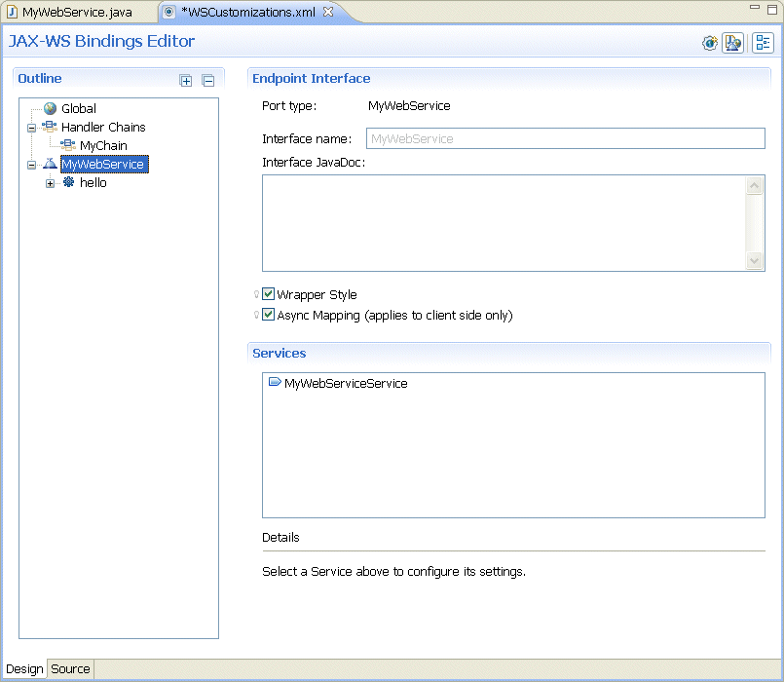Image resolution: width=784 pixels, height=682 pixels.
Task: Click the MyChain handler chain icon
Action: click(x=67, y=145)
